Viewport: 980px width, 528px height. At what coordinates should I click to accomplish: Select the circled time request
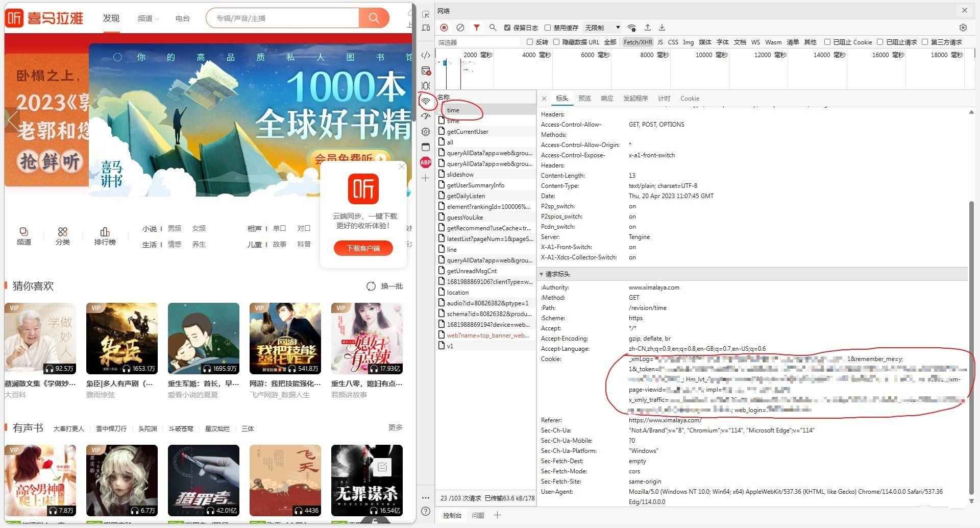(453, 110)
